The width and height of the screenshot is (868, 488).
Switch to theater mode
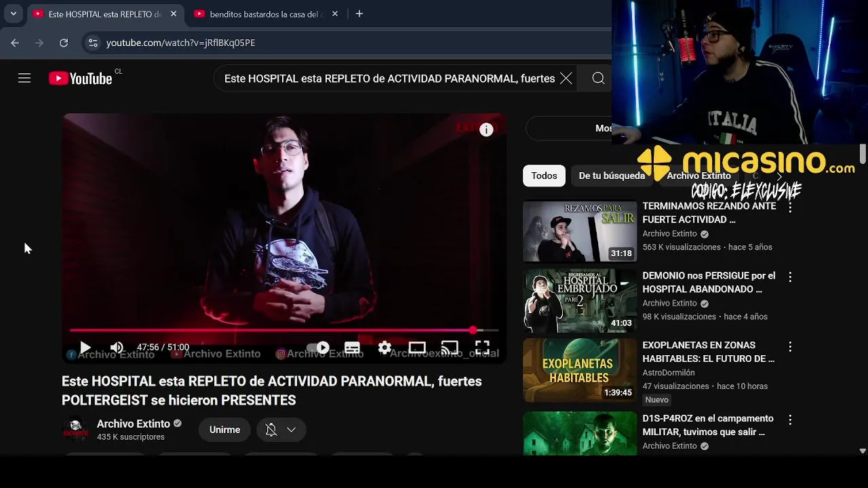point(417,348)
